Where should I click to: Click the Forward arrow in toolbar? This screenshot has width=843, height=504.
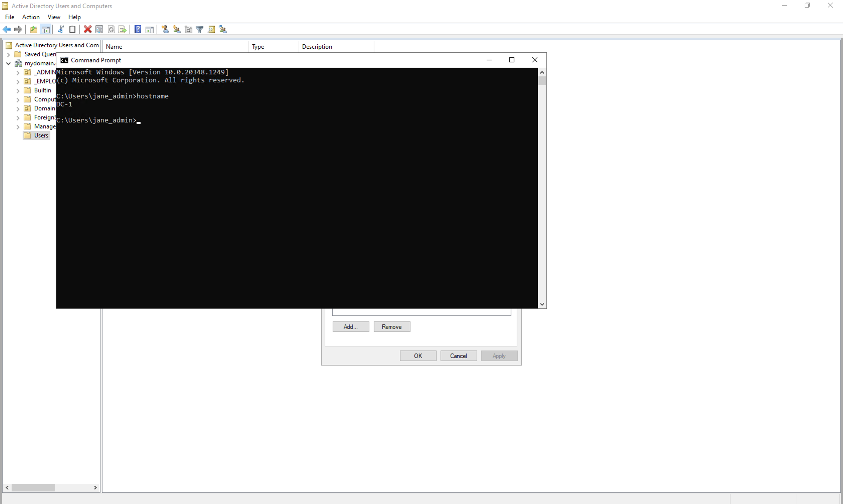18,30
